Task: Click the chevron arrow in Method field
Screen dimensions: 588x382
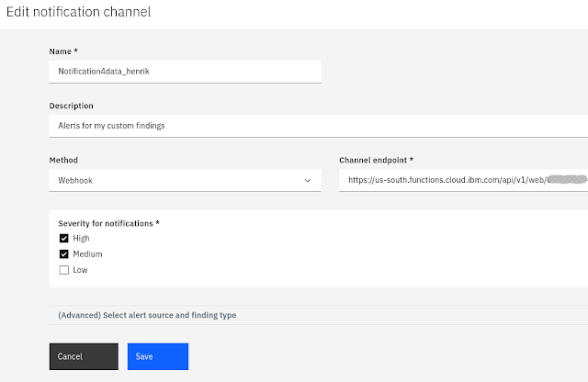Action: pyautogui.click(x=308, y=180)
